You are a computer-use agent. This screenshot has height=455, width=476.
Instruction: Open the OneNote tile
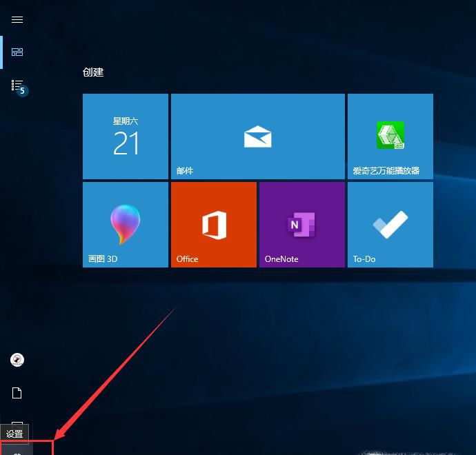pos(301,225)
